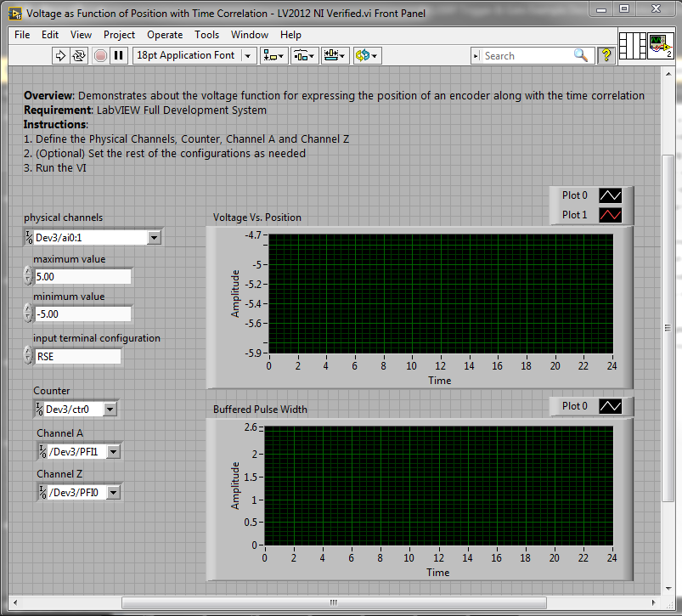Click the Overview description text
The height and width of the screenshot is (616, 682).
tap(334, 96)
